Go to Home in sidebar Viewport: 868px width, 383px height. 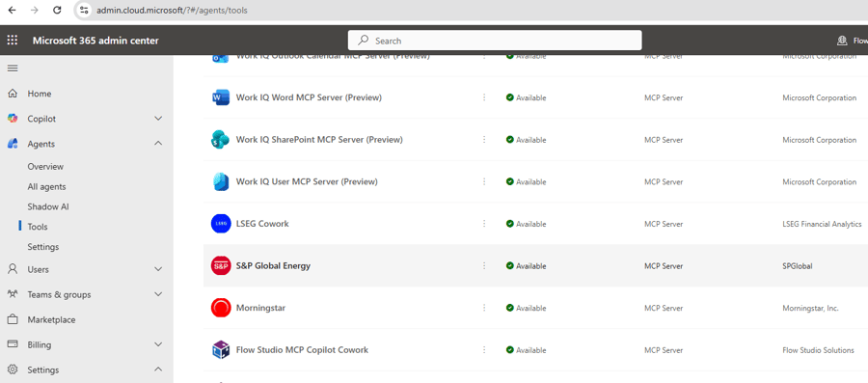coord(40,94)
